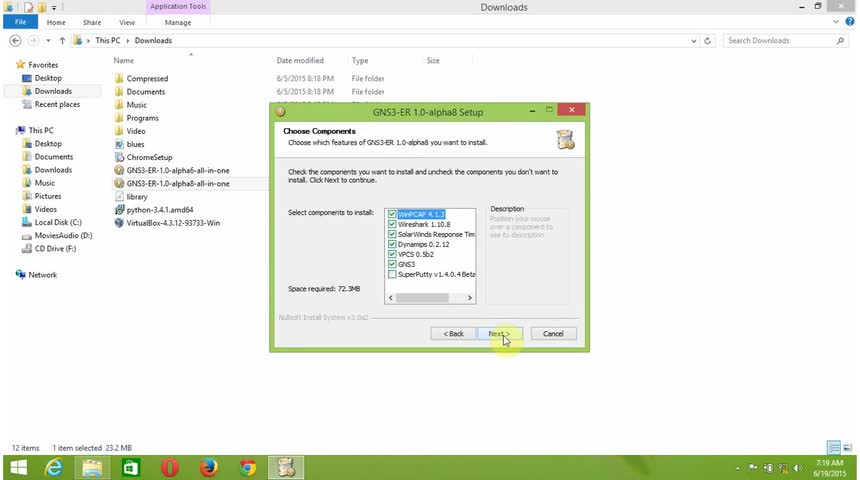Open the File tab in Explorer
Viewport: 860px width, 480px height.
20,22
